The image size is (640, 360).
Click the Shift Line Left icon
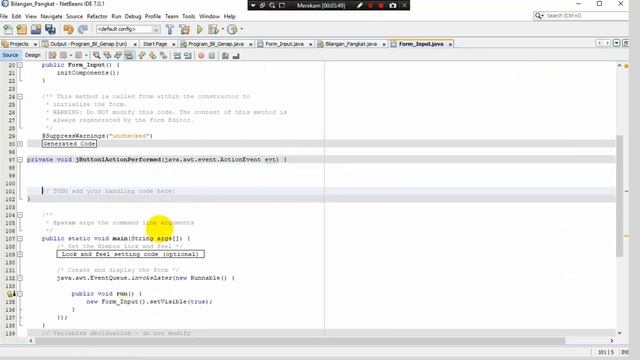click(x=177, y=56)
